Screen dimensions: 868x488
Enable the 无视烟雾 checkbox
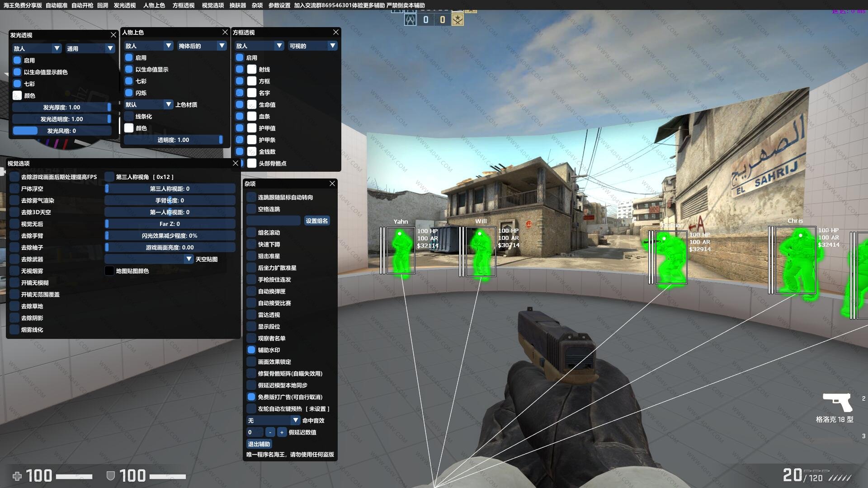[15, 271]
